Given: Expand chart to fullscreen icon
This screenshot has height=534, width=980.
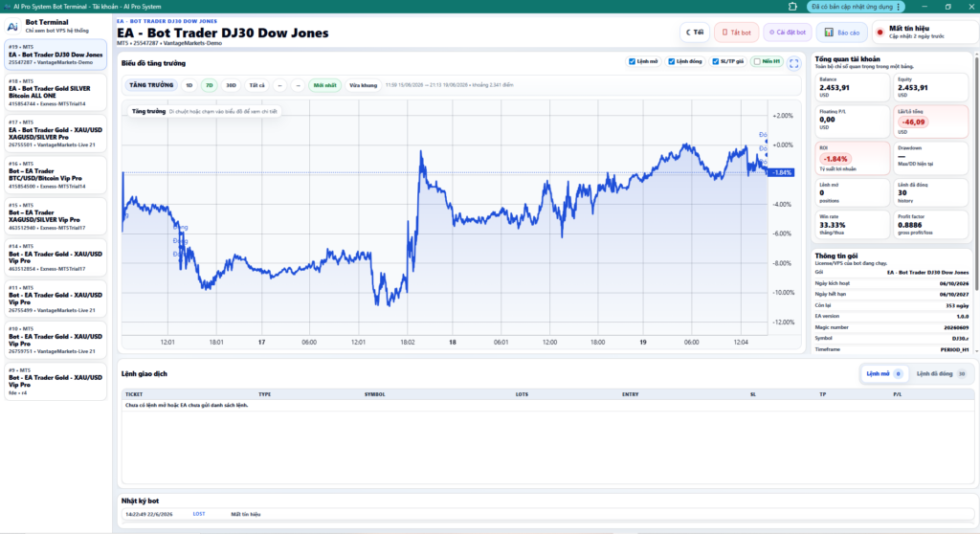Looking at the screenshot, I should pos(793,63).
